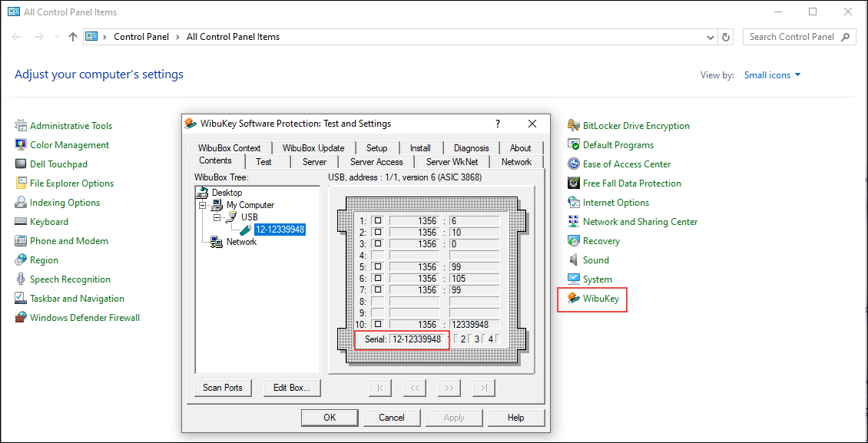Viewport: 868px width, 443px height.
Task: Open the System icon
Action: (574, 279)
